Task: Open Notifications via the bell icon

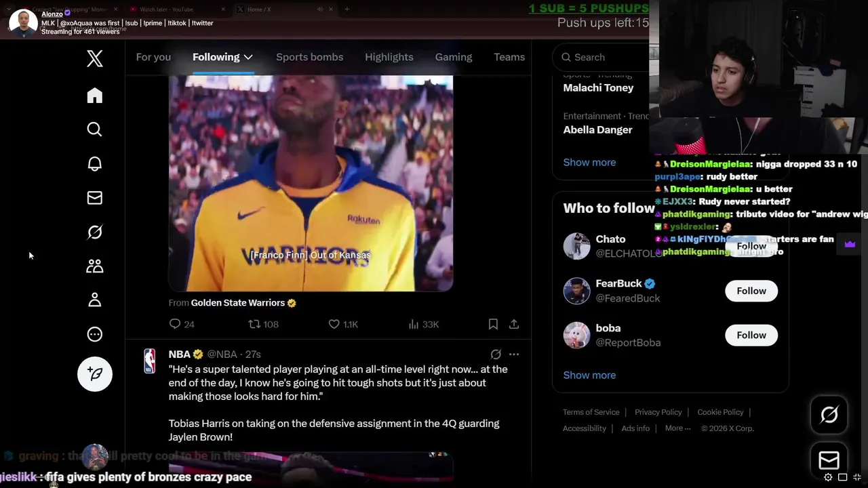Action: 95,163
